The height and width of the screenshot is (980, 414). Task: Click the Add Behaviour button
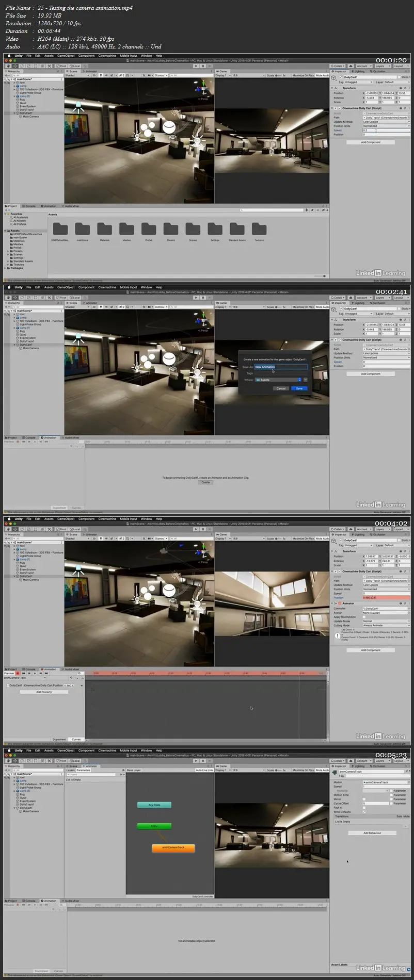(372, 833)
